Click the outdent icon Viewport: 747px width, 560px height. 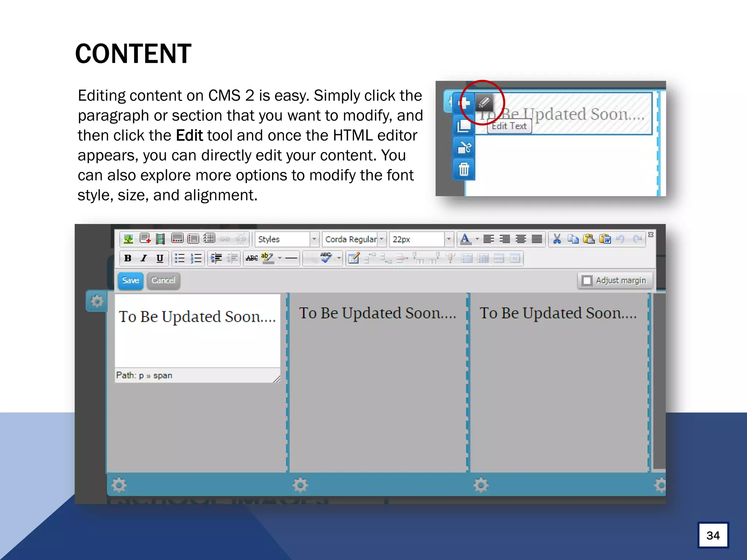[x=232, y=258]
